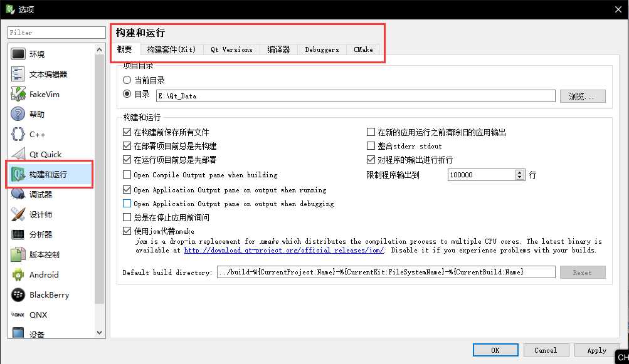Enable Open Application Output when debugging
Image resolution: width=629 pixels, height=364 pixels.
[x=127, y=203]
